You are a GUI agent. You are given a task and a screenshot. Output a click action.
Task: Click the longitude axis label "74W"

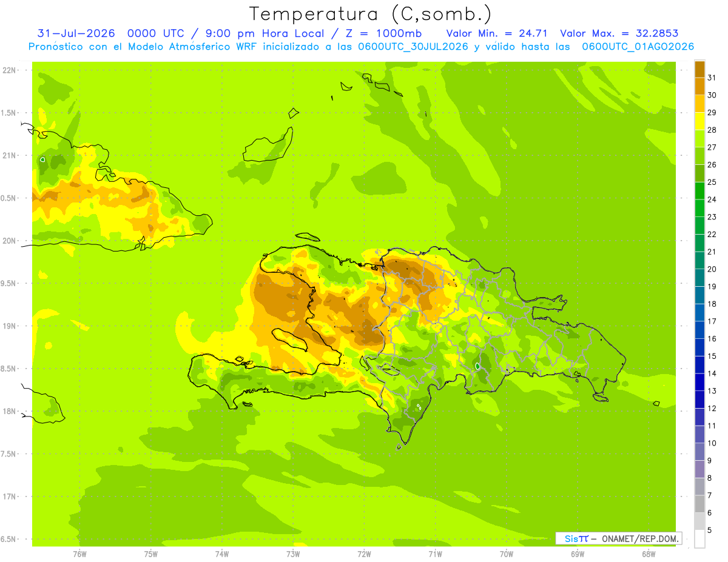pos(222,554)
